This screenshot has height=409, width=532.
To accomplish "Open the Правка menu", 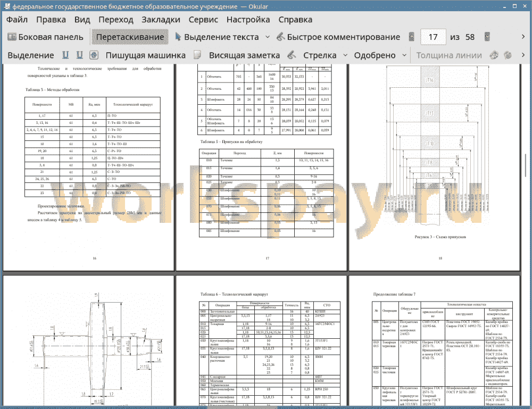I will [x=51, y=20].
